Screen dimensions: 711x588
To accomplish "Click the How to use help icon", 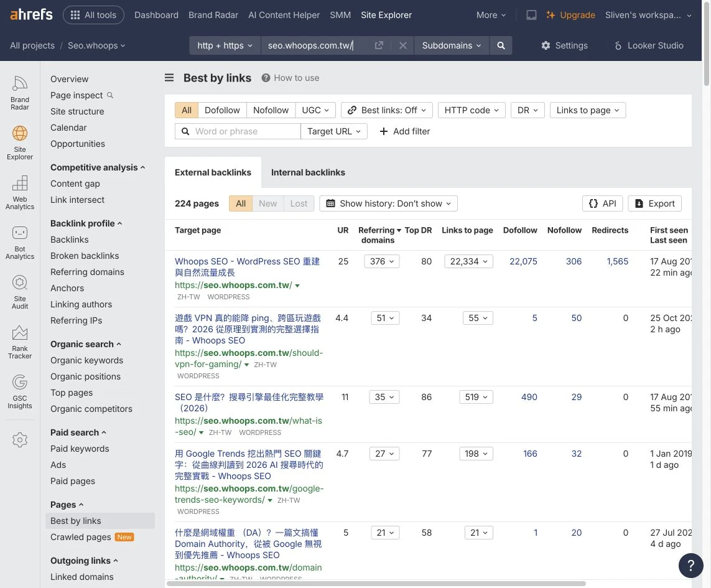I will coord(266,78).
